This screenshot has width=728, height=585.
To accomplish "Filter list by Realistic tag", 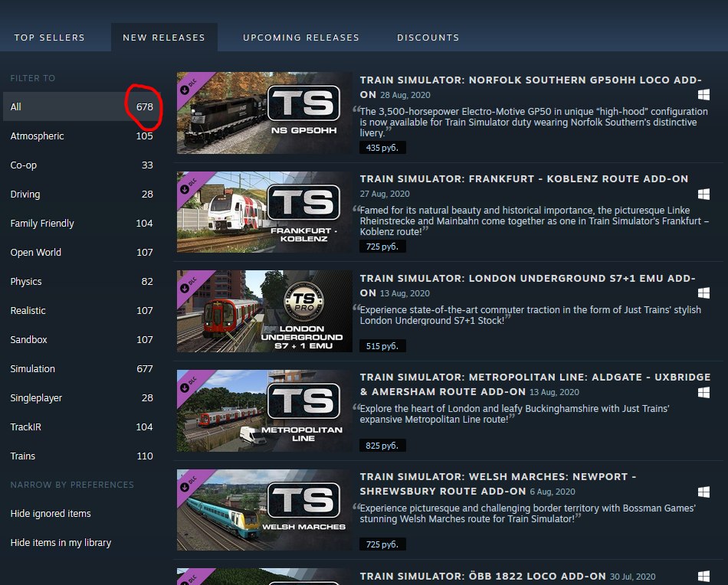I will [x=82, y=310].
